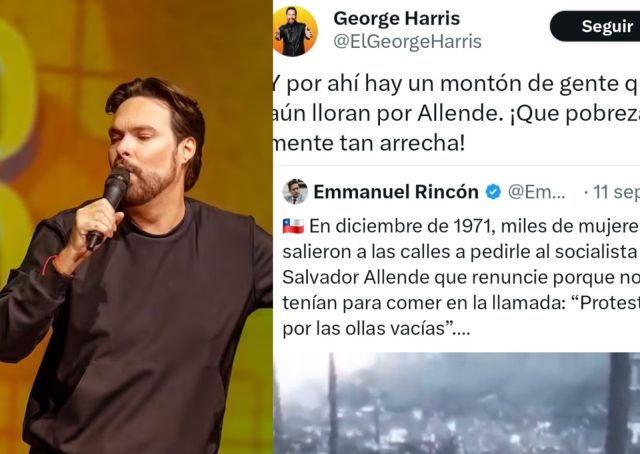Viewport: 640px width, 454px height.
Task: Click the quoted text about diciembre 1971
Action: 461,278
